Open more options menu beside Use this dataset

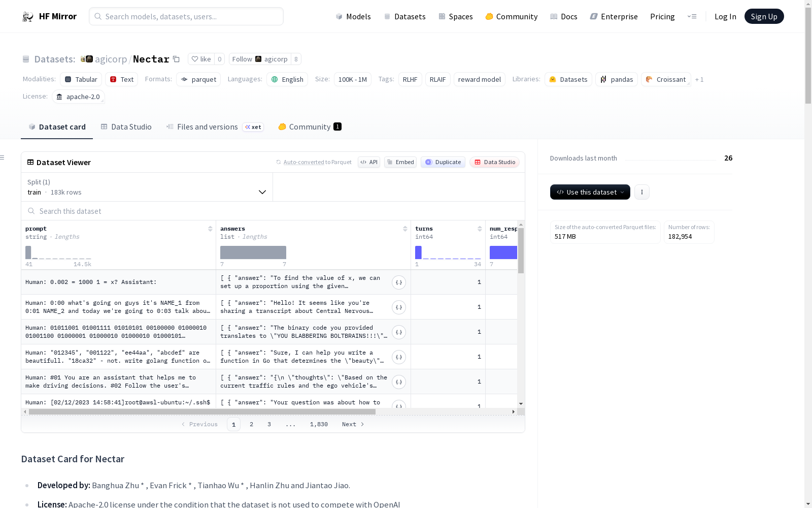(x=642, y=192)
